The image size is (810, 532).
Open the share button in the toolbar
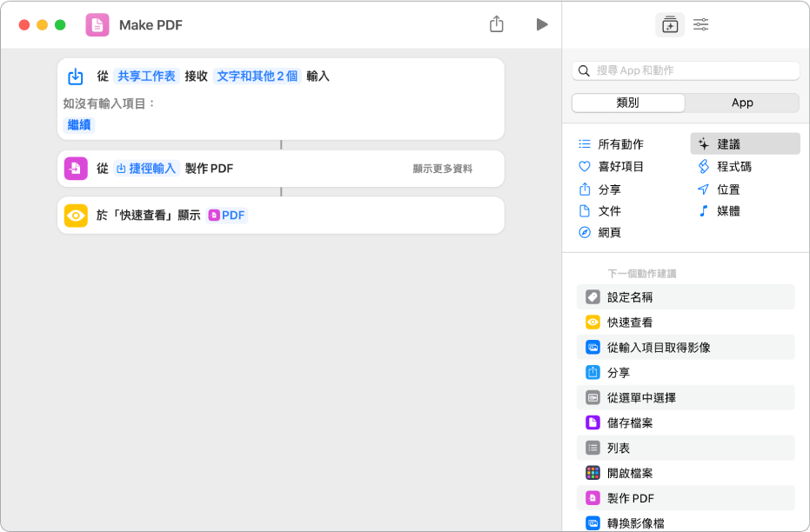click(x=496, y=23)
